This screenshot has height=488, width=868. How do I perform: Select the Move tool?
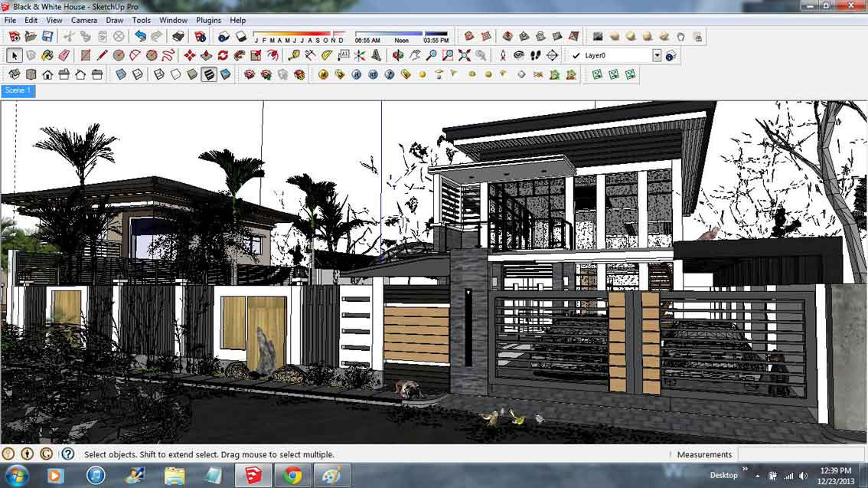(190, 55)
